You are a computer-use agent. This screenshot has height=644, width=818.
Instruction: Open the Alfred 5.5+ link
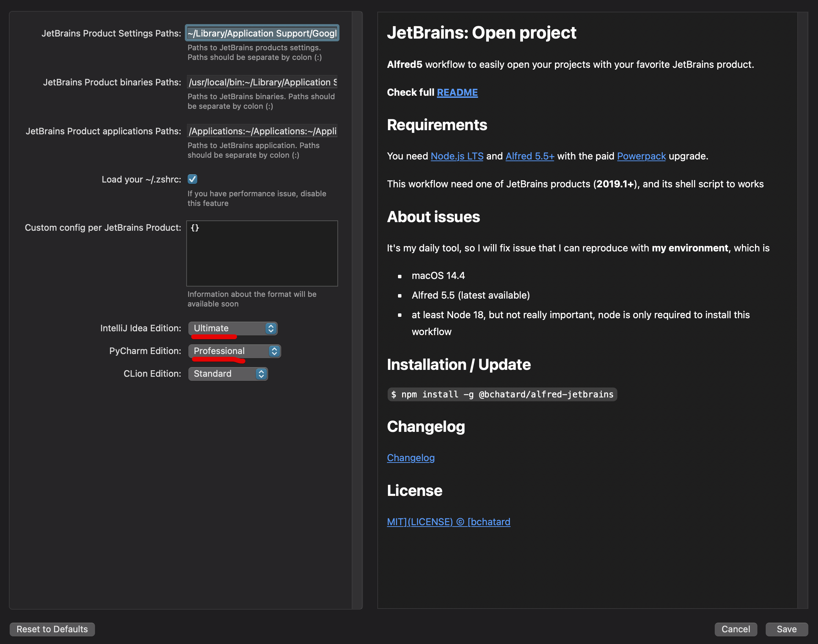[529, 156]
